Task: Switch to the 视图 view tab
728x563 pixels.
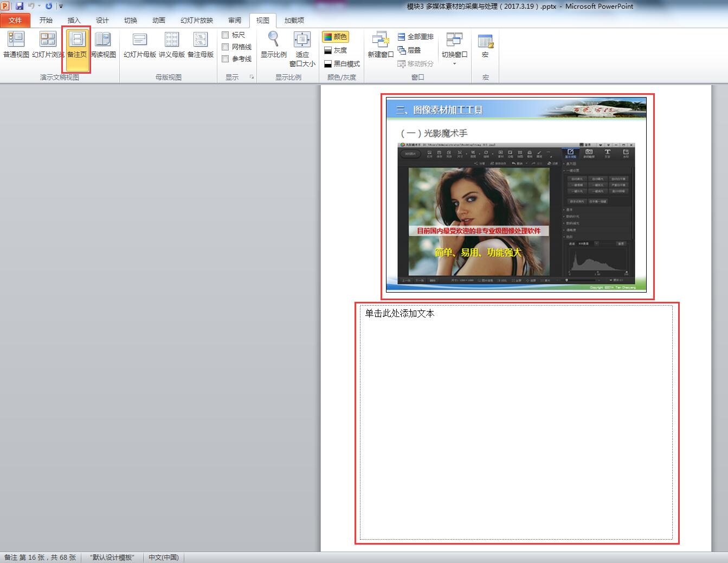Action: pyautogui.click(x=263, y=20)
